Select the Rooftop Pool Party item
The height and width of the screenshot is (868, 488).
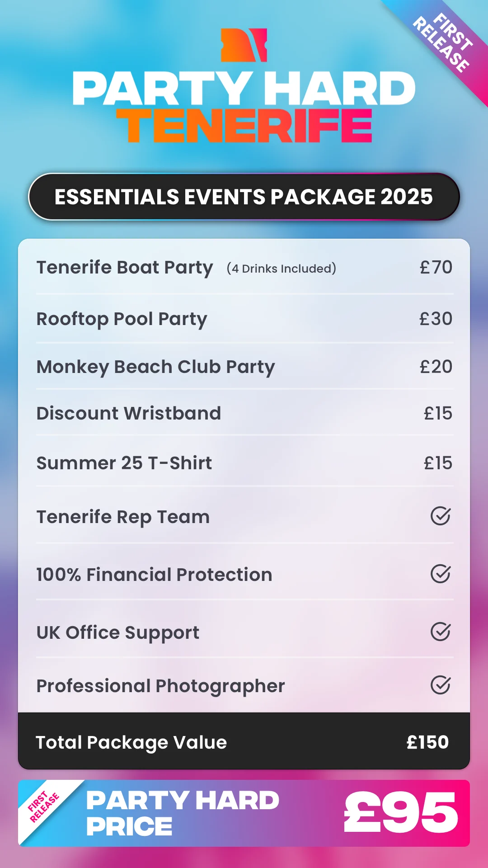point(122,319)
